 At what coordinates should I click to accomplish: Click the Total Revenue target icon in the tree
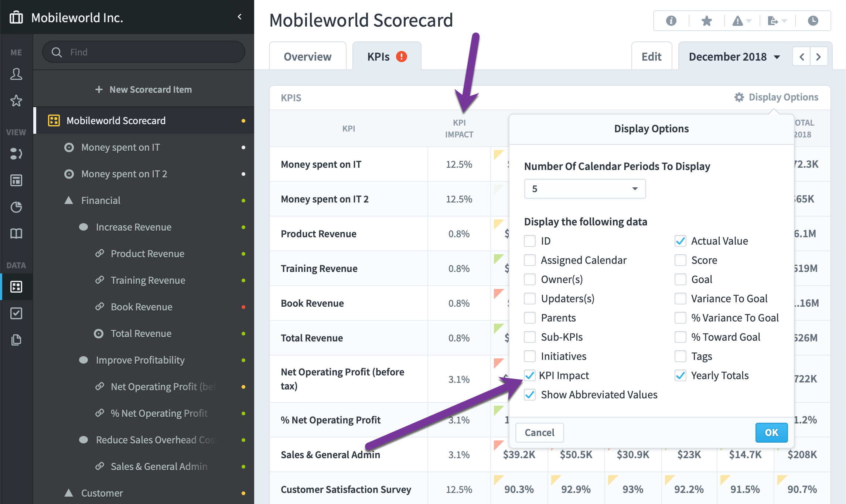[x=99, y=334]
